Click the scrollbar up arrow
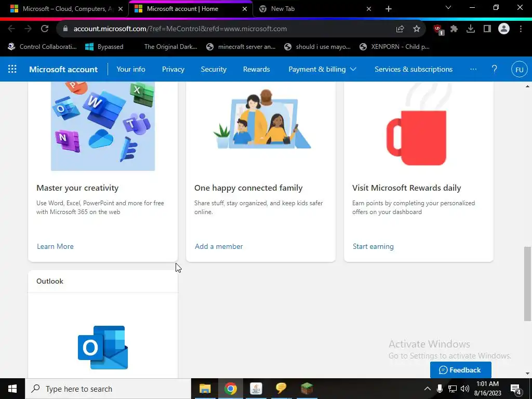Image resolution: width=532 pixels, height=399 pixels. [x=527, y=86]
